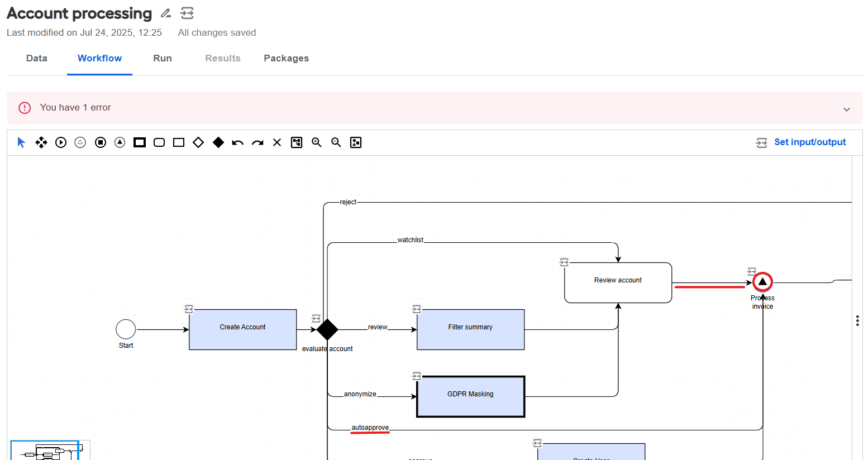Open input/output icon on Create Account node
The width and height of the screenshot is (868, 460).
point(189,309)
